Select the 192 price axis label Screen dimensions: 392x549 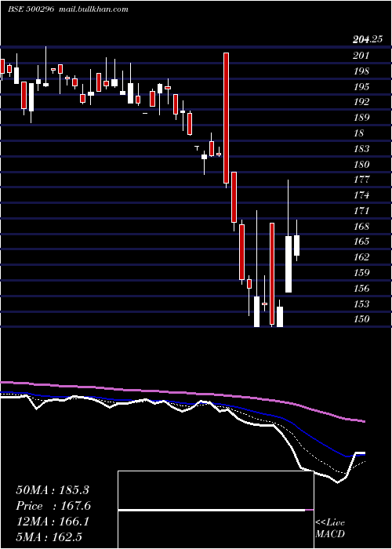[x=361, y=102]
